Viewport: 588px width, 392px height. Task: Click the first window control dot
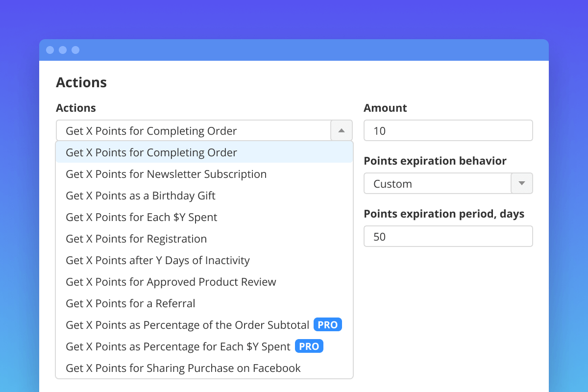(50, 50)
